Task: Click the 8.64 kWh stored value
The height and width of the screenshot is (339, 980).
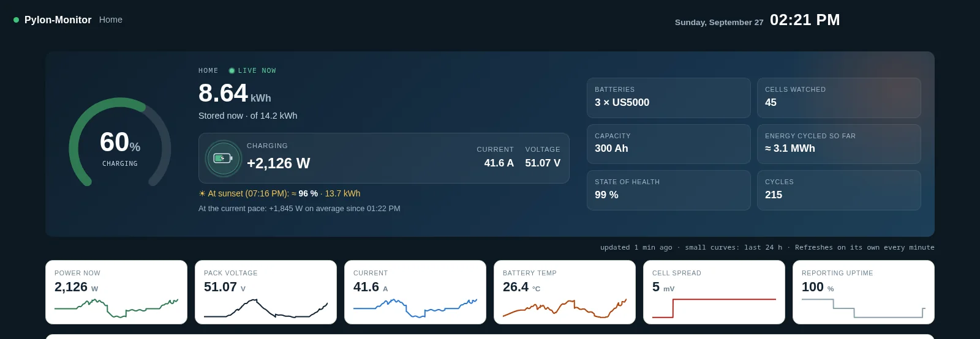Action: click(x=235, y=94)
